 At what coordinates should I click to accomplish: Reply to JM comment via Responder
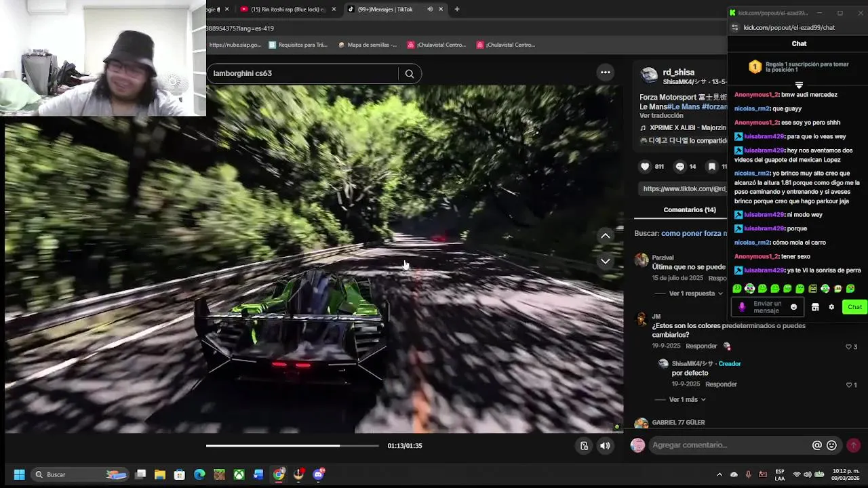pos(701,346)
